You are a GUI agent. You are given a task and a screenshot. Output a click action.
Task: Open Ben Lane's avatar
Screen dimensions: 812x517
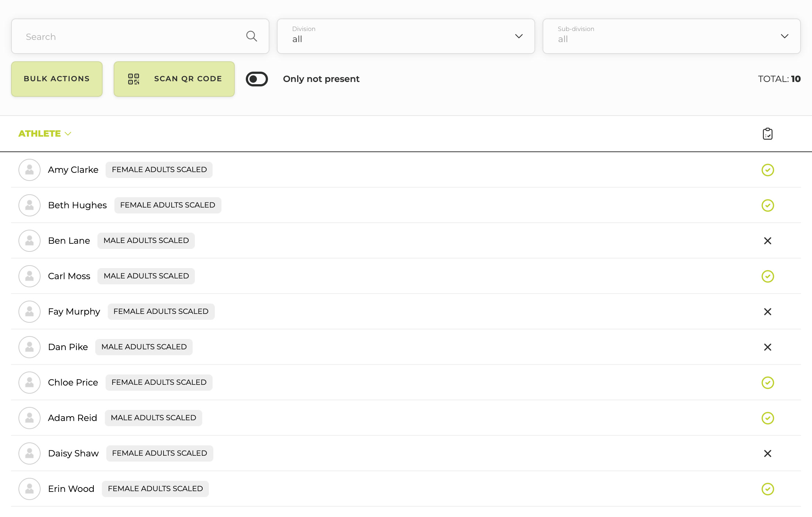pyautogui.click(x=30, y=241)
